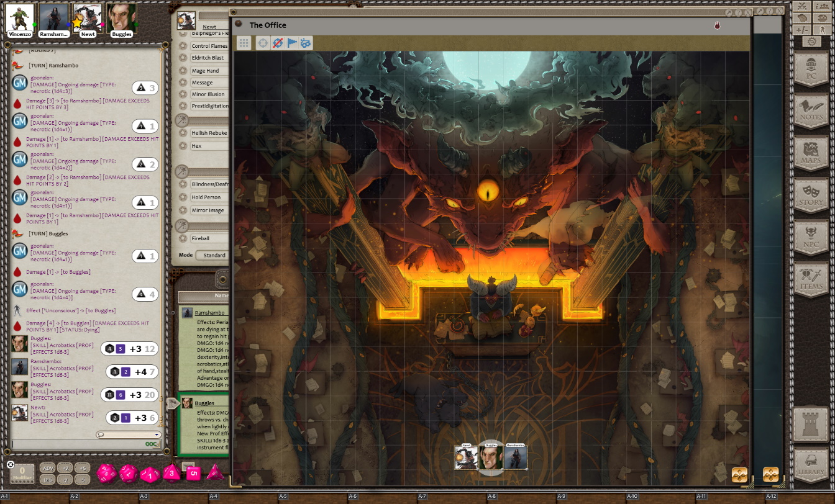Click the Hellish Rebuke spell
Screen dimensions: 835x504
click(x=209, y=133)
